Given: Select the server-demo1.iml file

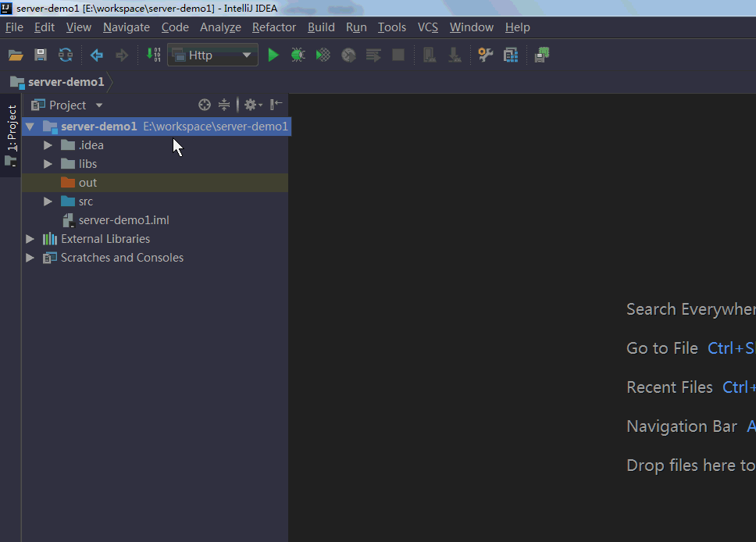Looking at the screenshot, I should tap(155, 220).
